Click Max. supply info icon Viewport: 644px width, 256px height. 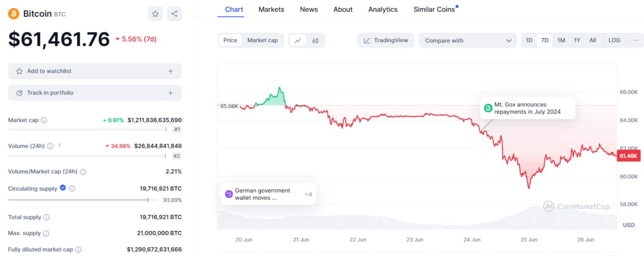[46, 233]
